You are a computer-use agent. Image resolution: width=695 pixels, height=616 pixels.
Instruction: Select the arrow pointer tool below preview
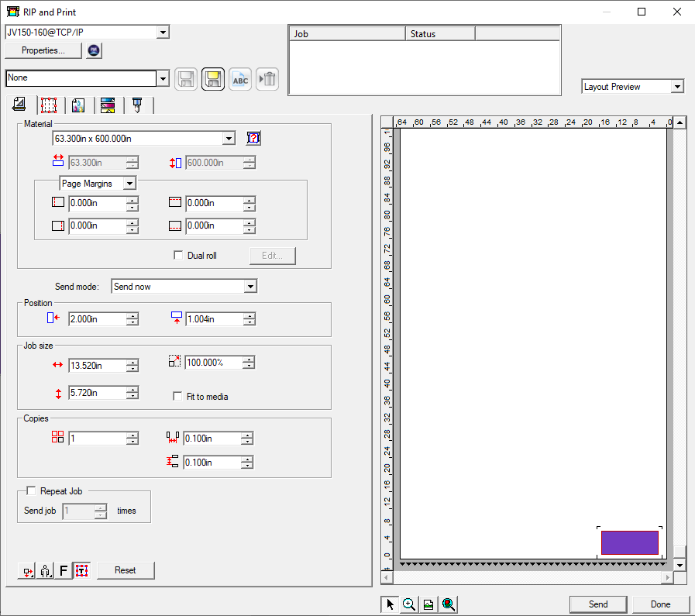pyautogui.click(x=391, y=605)
